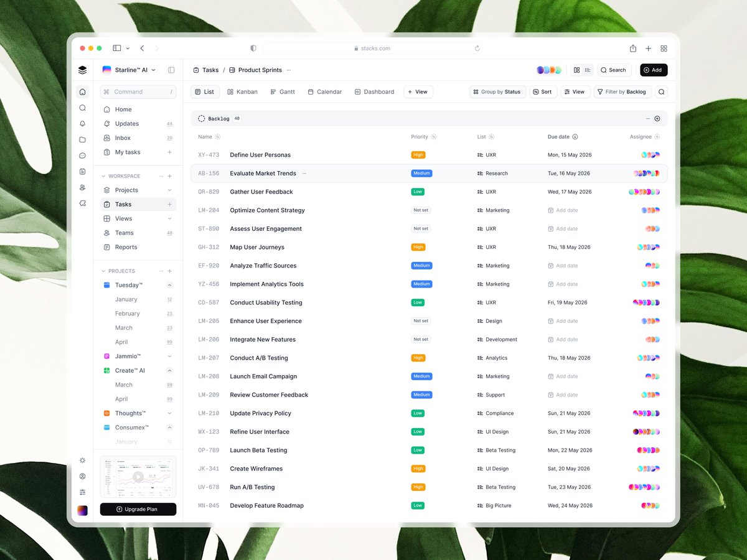Switch to the Dashboard tab
This screenshot has width=747, height=560.
[x=374, y=91]
